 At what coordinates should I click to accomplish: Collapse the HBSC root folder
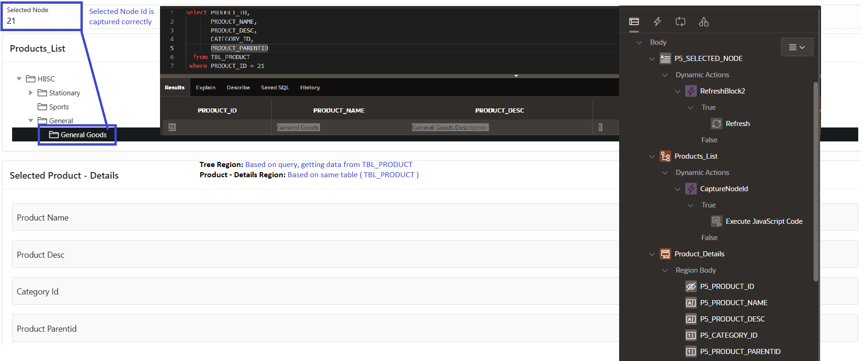[19, 79]
